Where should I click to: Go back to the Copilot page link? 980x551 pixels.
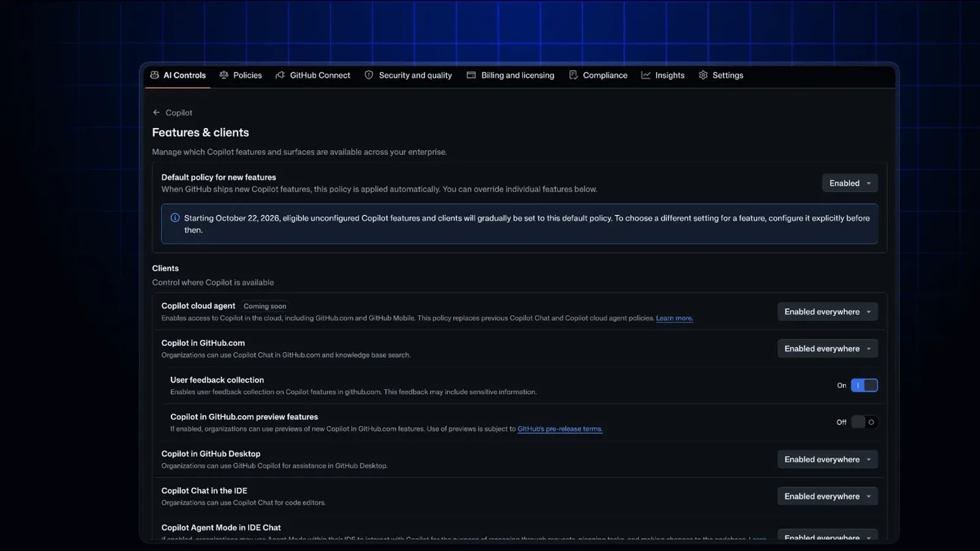pos(179,113)
